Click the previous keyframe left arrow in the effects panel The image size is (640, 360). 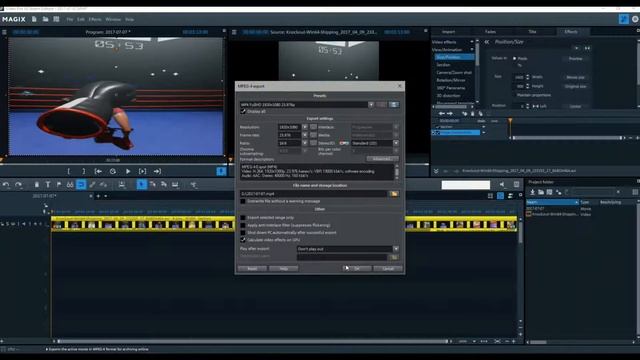tap(441, 113)
